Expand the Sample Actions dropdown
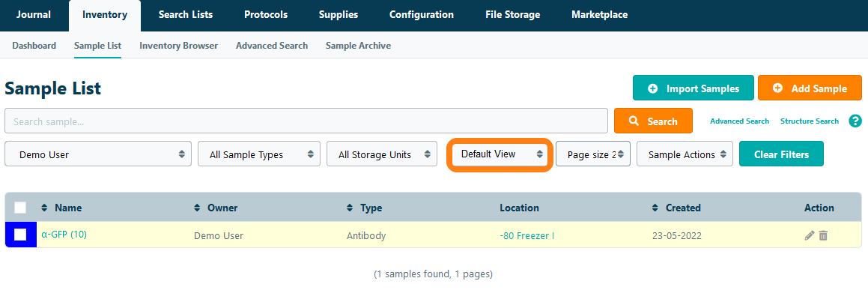The image size is (868, 290). pyautogui.click(x=685, y=154)
